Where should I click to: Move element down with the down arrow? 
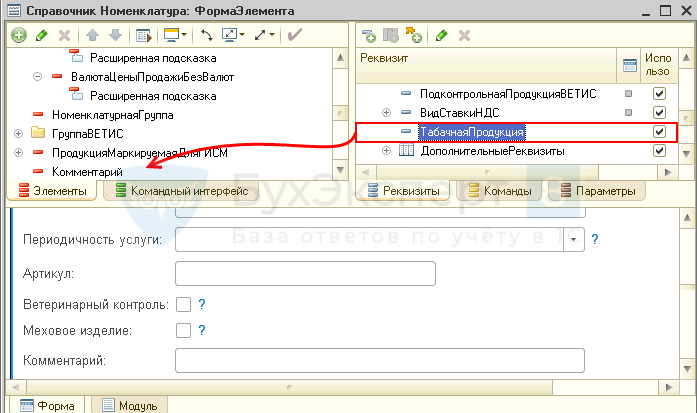(115, 35)
